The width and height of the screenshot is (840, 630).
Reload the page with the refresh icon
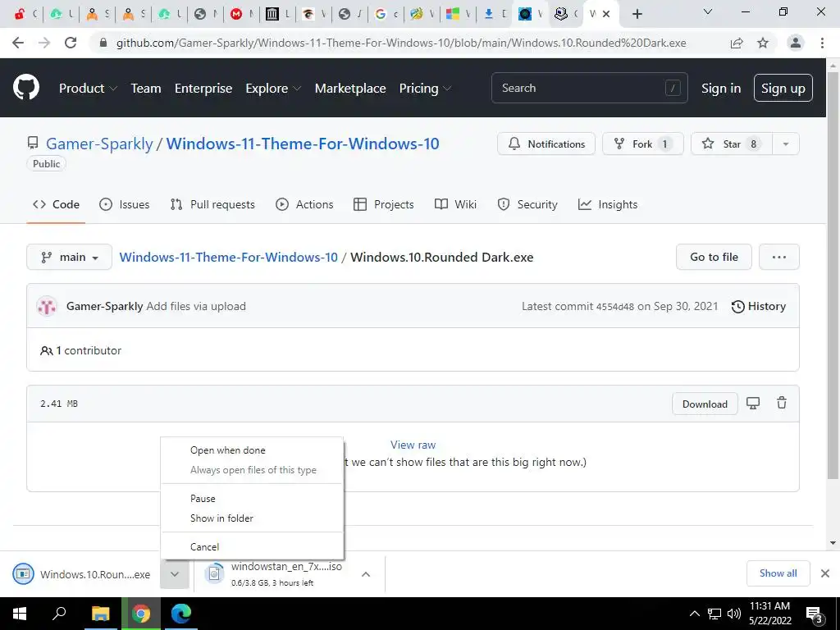(x=71, y=43)
